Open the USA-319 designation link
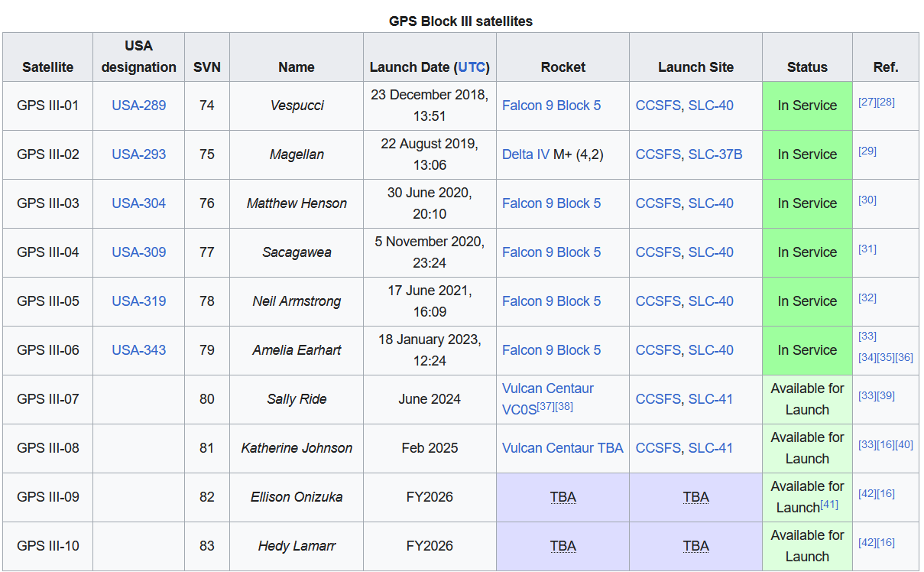924x572 pixels. coord(138,301)
